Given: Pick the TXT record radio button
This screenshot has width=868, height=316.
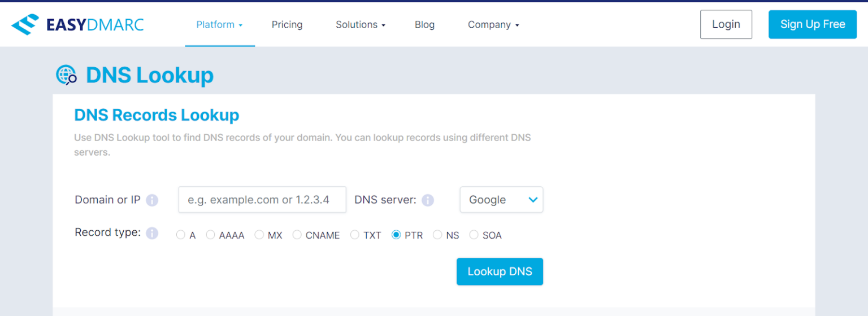Looking at the screenshot, I should click(355, 235).
